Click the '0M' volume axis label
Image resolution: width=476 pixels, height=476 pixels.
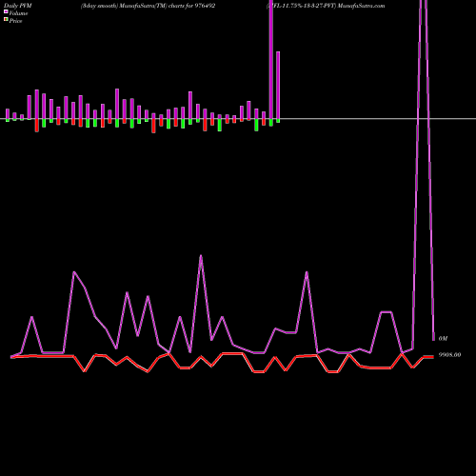tap(443, 339)
